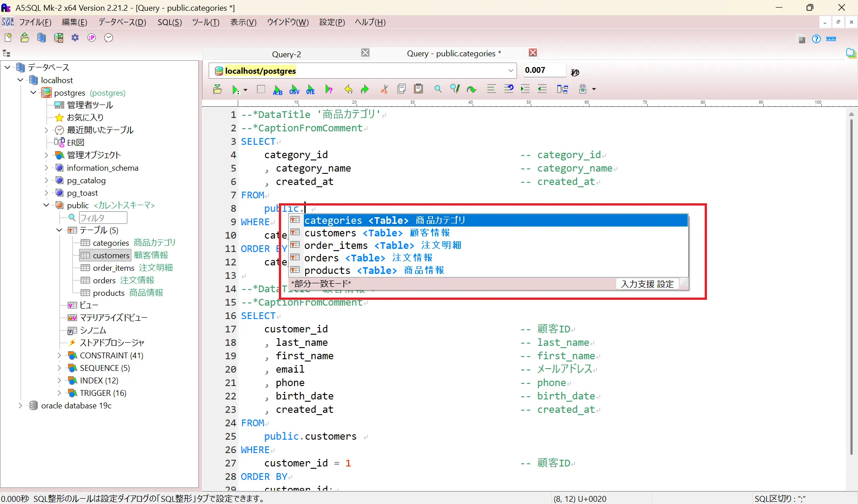Select the ER図 tree item
Screen dimensions: 858x504
76,143
